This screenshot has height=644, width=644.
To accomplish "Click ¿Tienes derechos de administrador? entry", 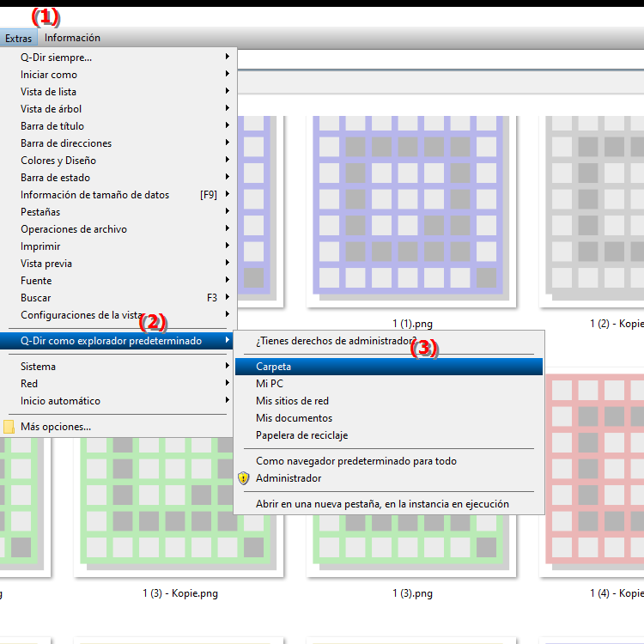I will coord(389,341).
